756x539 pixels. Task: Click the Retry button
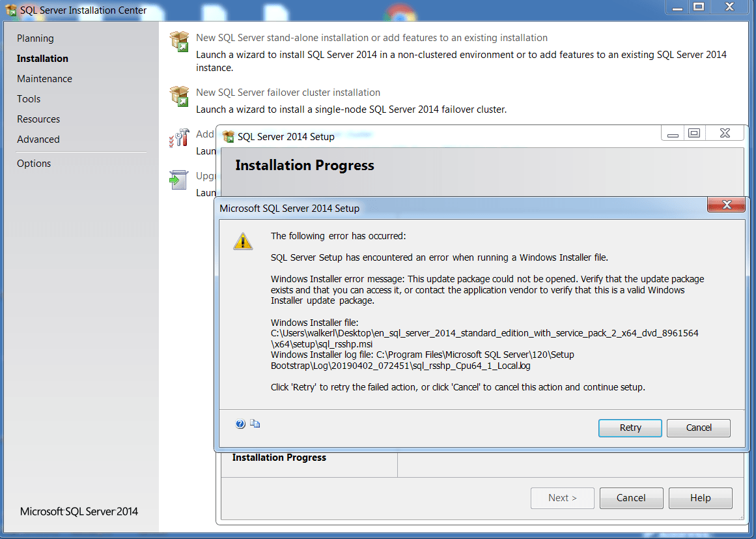pos(629,428)
